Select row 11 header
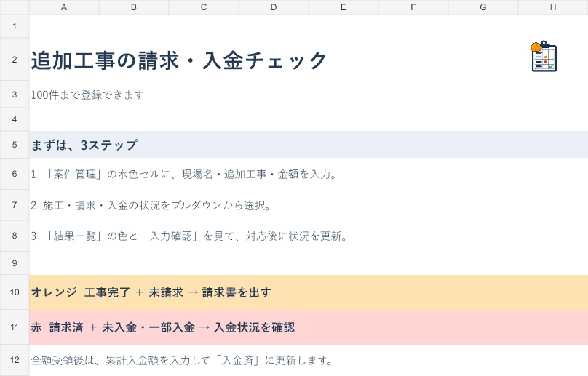 point(15,327)
